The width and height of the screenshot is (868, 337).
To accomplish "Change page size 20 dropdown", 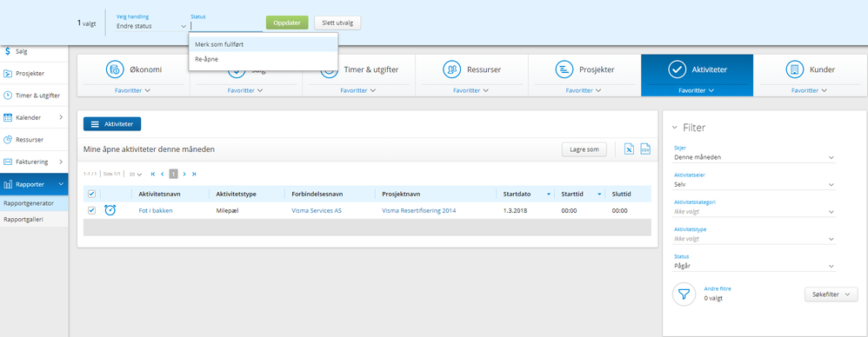I will coord(136,174).
